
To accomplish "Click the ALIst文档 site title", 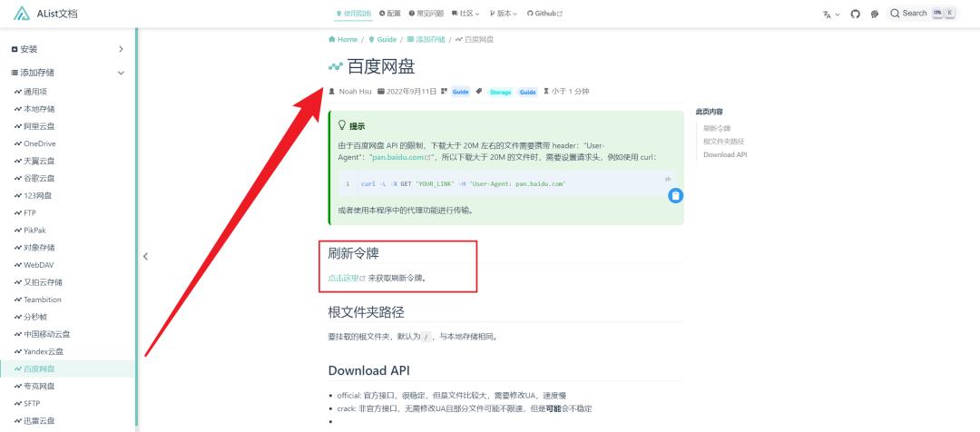I will 57,14.
